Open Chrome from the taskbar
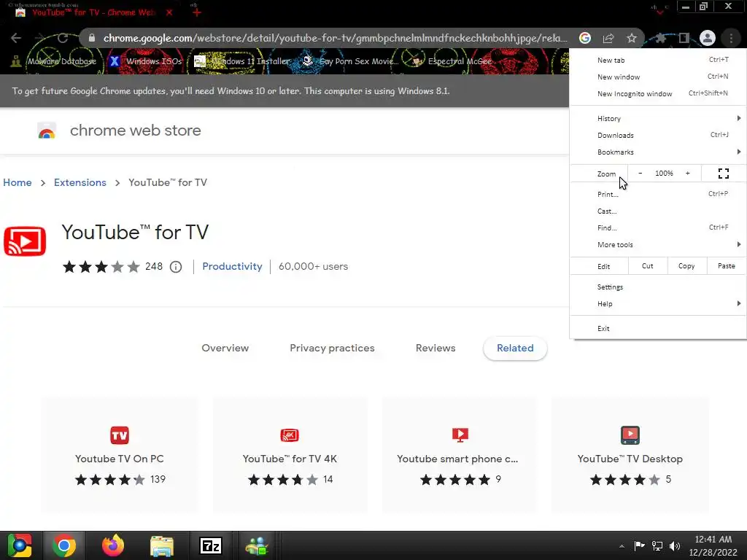 64,545
